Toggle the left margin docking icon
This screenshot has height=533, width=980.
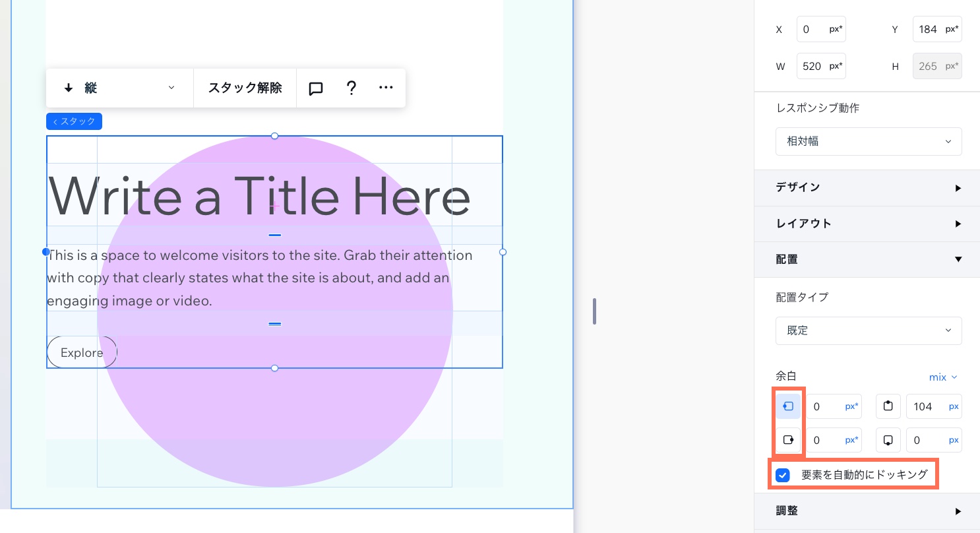788,406
